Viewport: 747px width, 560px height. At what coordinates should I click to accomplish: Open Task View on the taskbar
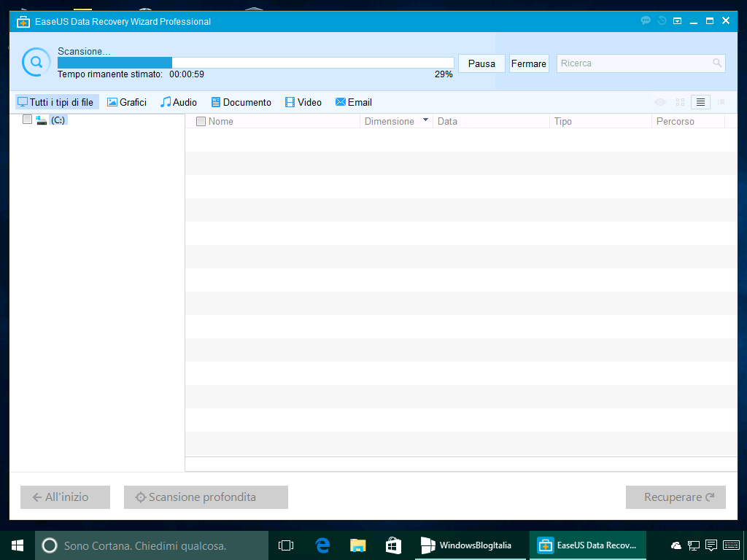pyautogui.click(x=286, y=545)
